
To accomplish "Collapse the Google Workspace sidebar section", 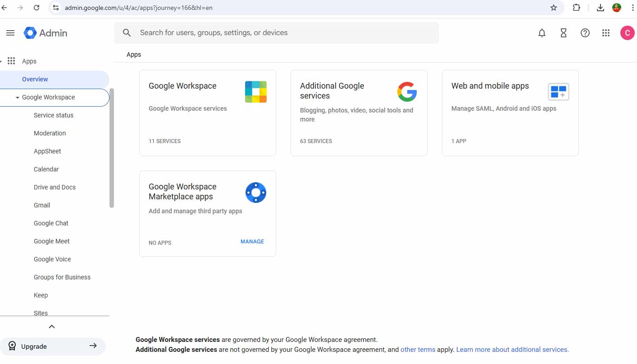I will [17, 97].
